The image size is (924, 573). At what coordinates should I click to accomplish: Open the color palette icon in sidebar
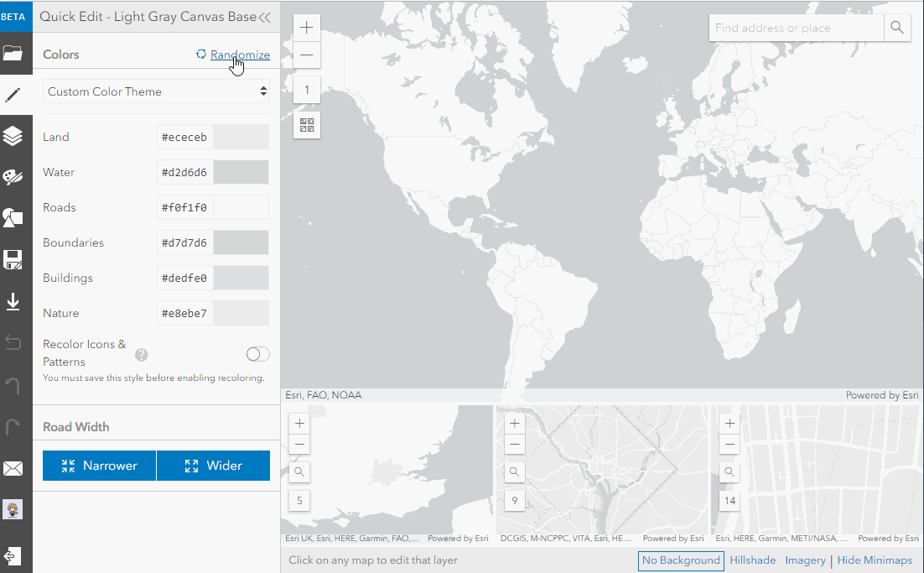click(13, 177)
